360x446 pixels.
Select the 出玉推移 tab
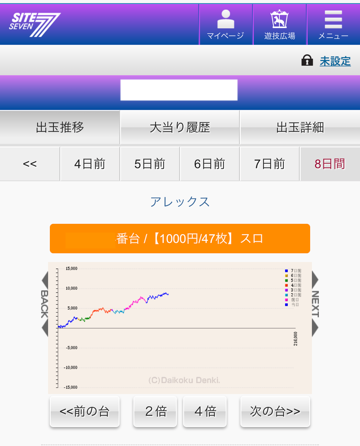click(60, 127)
